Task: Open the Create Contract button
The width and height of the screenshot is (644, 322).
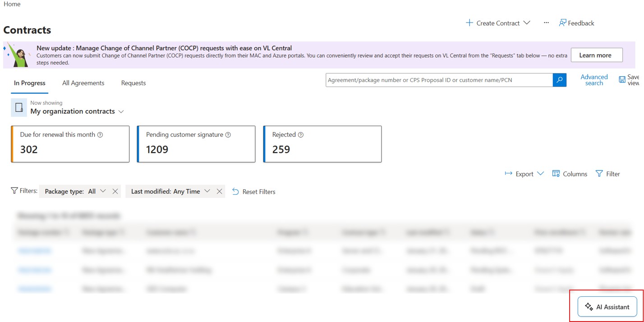Action: [497, 23]
